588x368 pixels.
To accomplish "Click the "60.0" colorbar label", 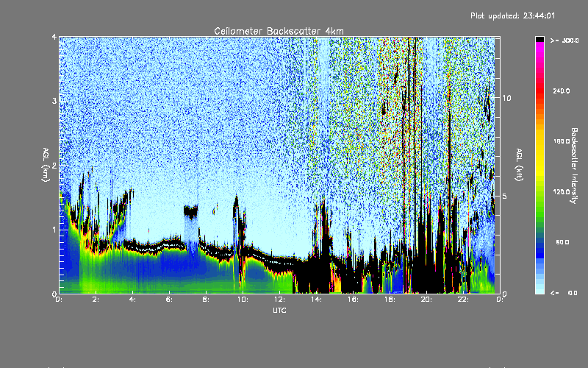I will coord(562,242).
